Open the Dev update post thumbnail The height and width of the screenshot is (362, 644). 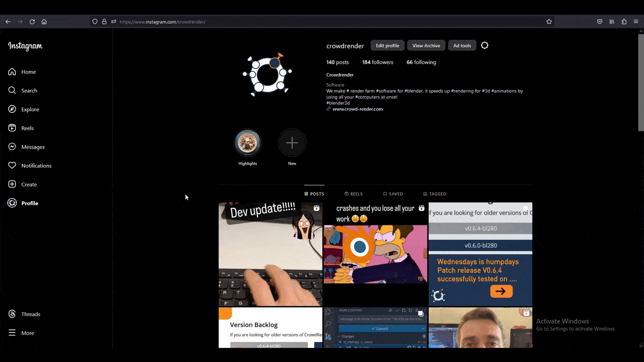(270, 254)
